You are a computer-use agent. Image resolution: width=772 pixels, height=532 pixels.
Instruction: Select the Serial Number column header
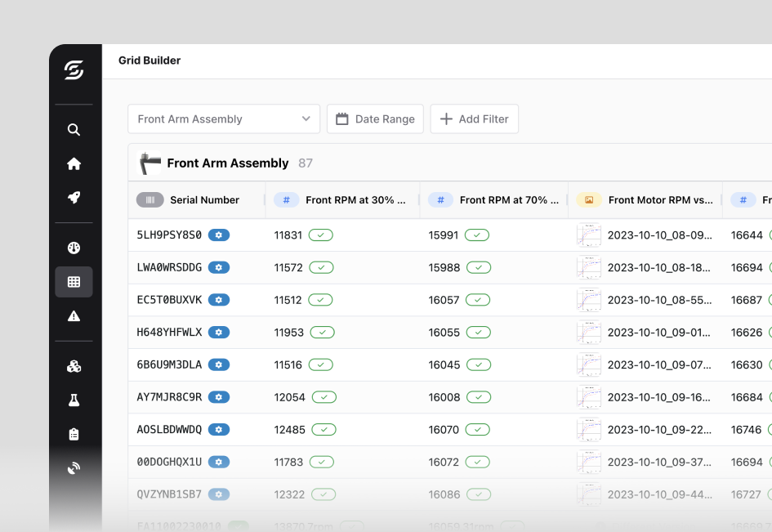(x=204, y=200)
